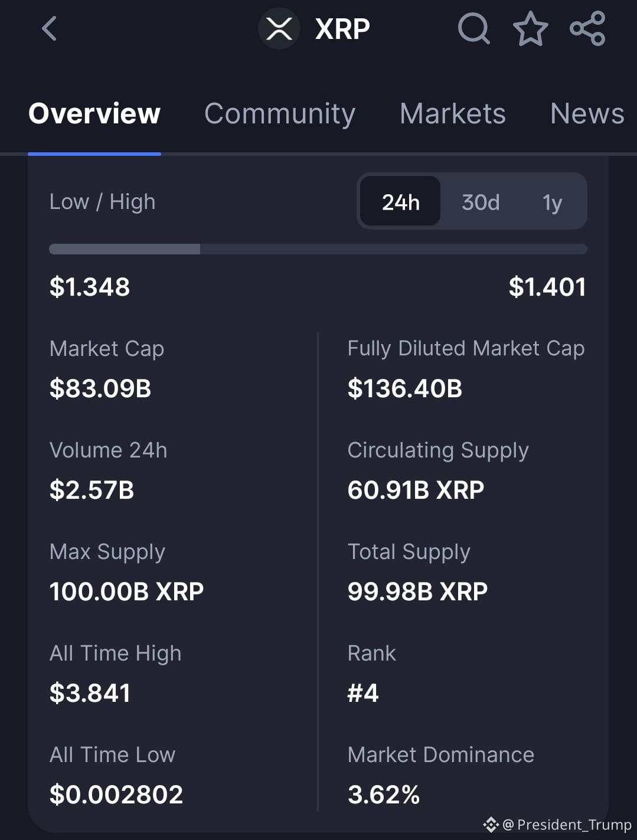637x840 pixels.
Task: Open the Overview tab
Action: [94, 113]
